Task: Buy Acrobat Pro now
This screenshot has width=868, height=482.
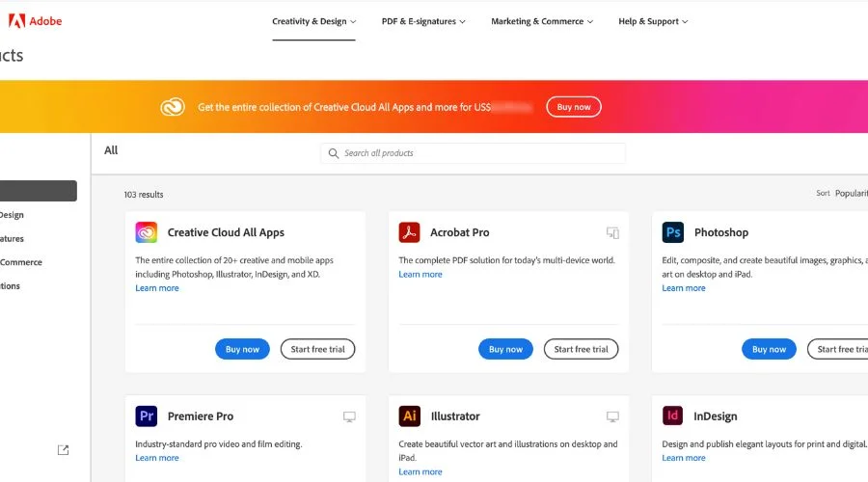Action: point(505,349)
